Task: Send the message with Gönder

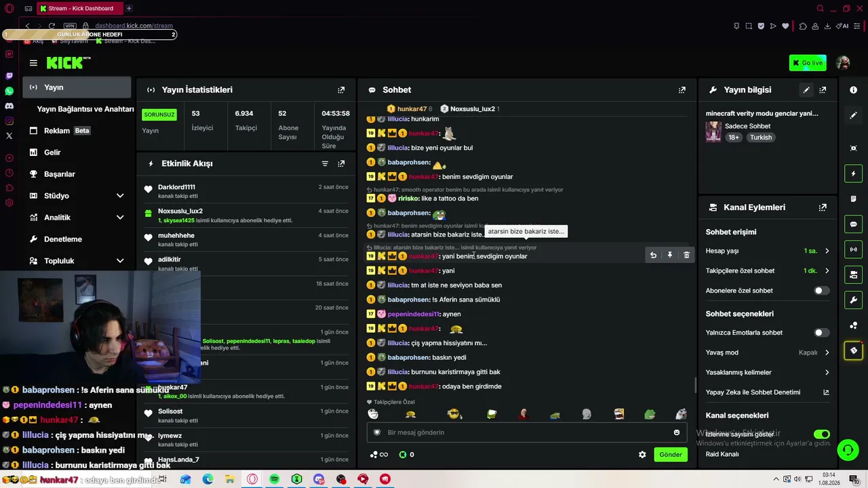Action: click(x=670, y=455)
